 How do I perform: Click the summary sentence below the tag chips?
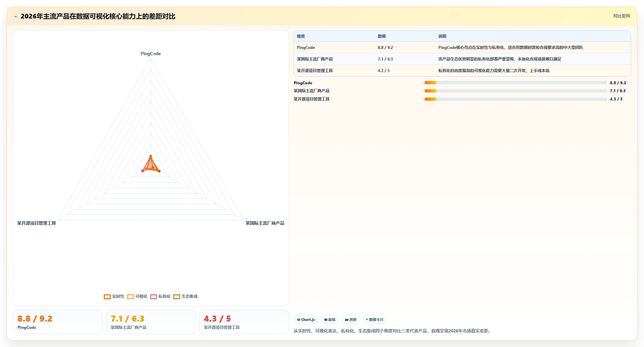pos(393,331)
